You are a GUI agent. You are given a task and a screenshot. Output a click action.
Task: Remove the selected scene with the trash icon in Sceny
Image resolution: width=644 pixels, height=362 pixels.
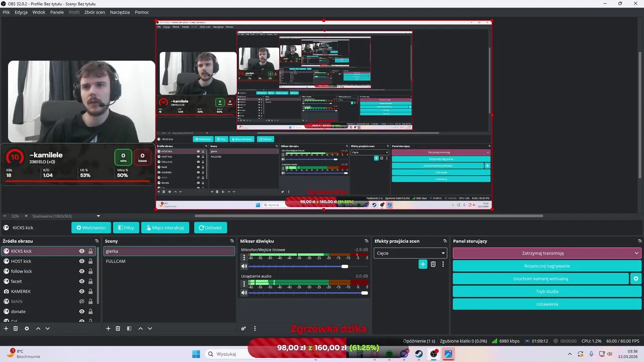(118, 328)
